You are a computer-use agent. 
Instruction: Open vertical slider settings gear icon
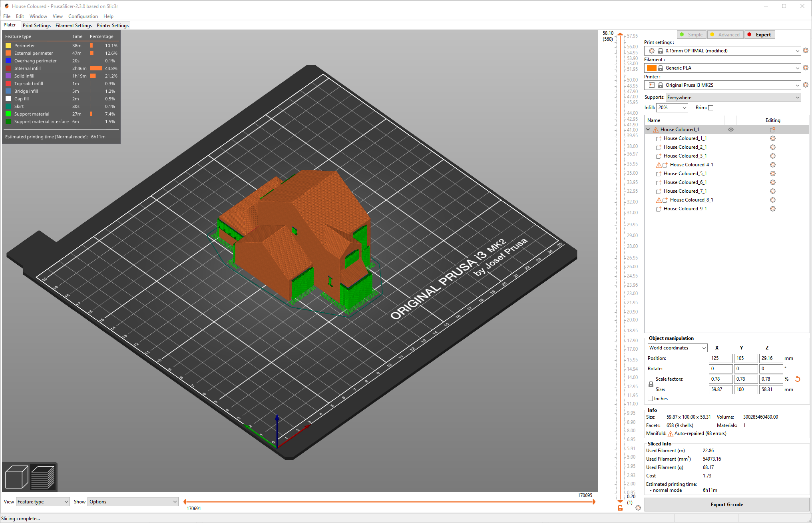[x=638, y=508]
